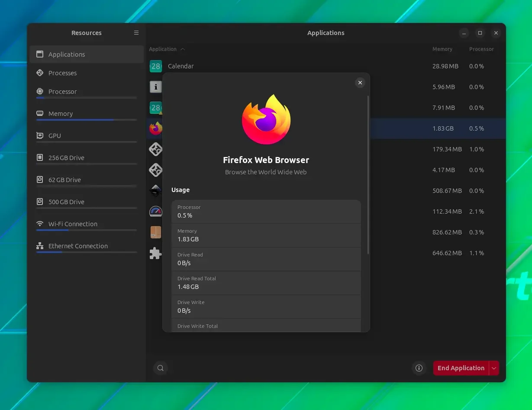The width and height of the screenshot is (532, 410).
Task: Open the GPU sidebar page
Action: click(x=87, y=137)
